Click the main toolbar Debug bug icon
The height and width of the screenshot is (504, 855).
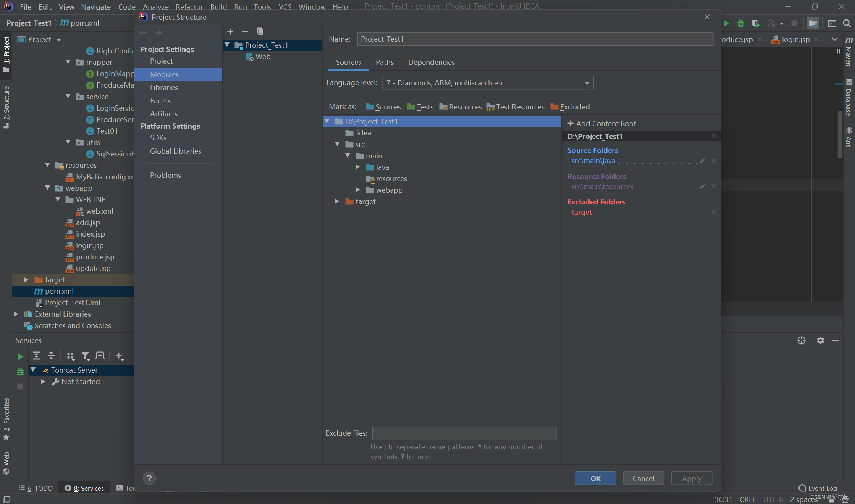(741, 23)
